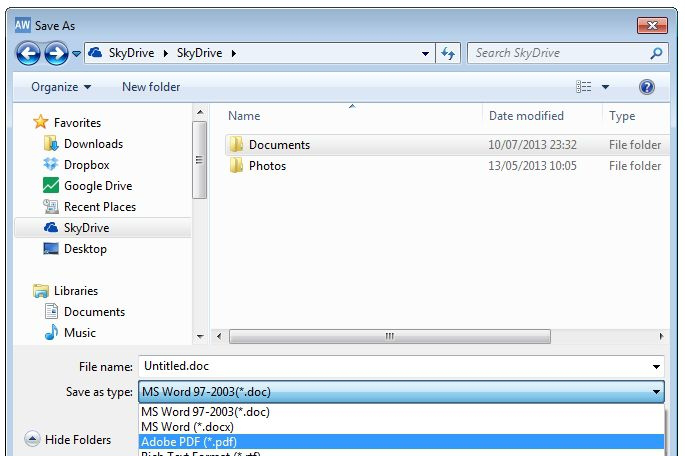
Task: Open the Photos folder
Action: 267,166
